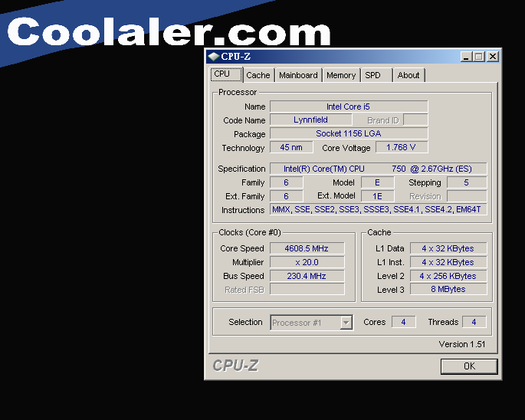Click the Level 2 value 4 x 256 KBytes
This screenshot has width=525, height=420.
click(448, 276)
